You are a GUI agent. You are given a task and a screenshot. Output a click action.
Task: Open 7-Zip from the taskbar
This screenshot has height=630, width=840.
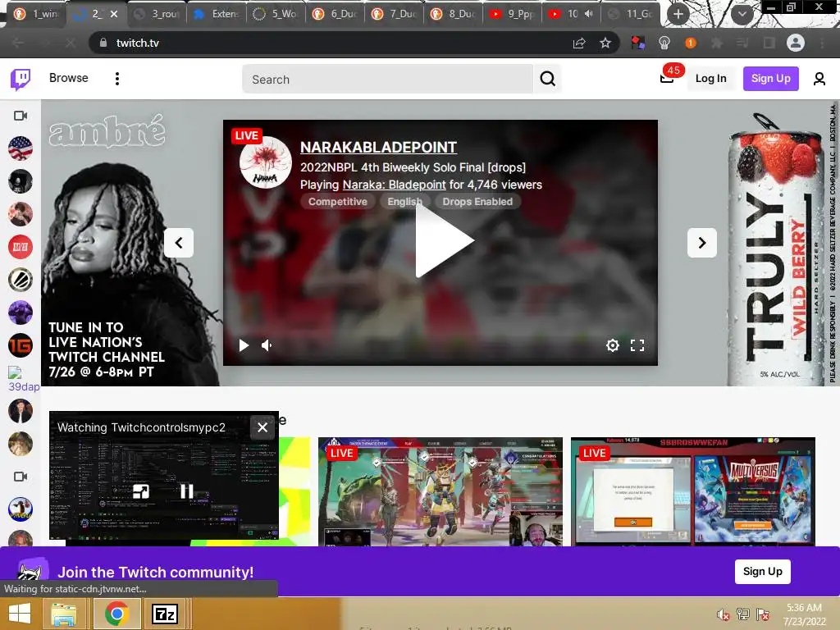point(164,614)
